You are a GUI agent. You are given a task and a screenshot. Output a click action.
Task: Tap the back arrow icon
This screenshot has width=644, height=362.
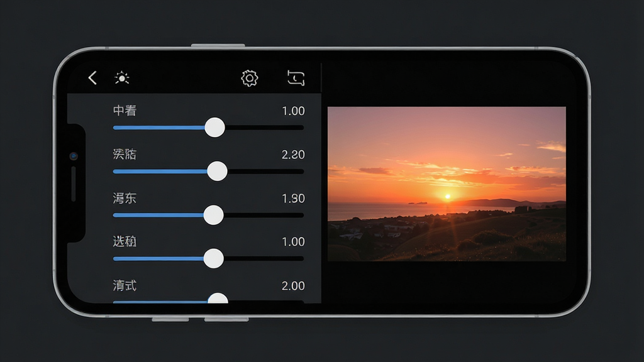92,77
